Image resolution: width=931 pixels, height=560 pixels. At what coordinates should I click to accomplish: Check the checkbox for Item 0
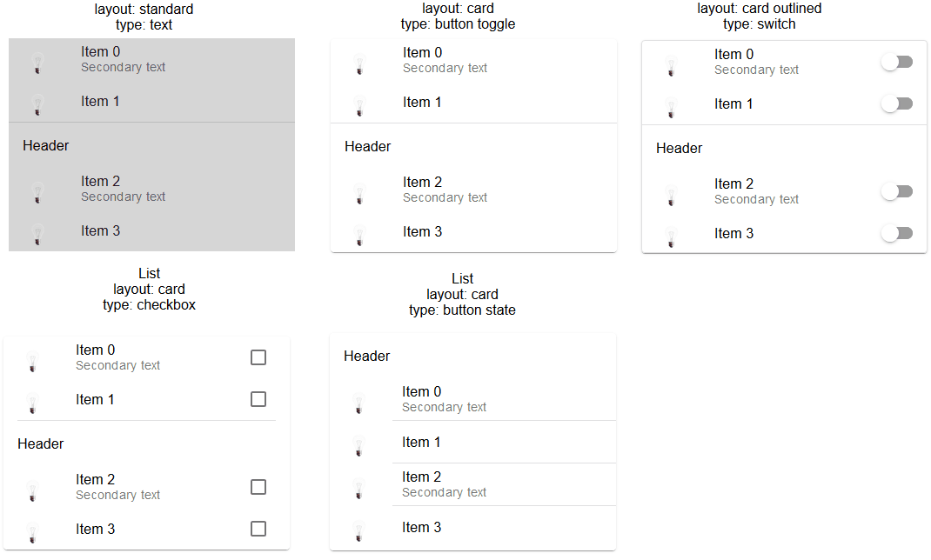258,357
